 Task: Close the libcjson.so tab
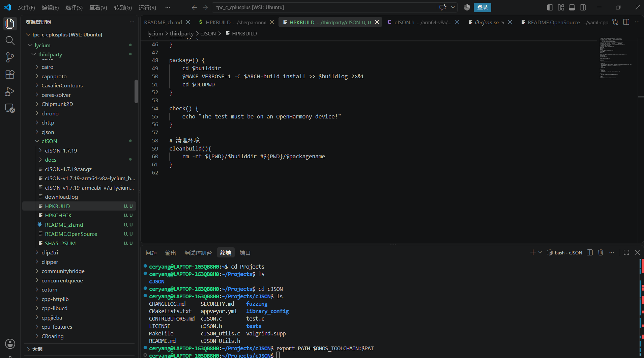510,22
